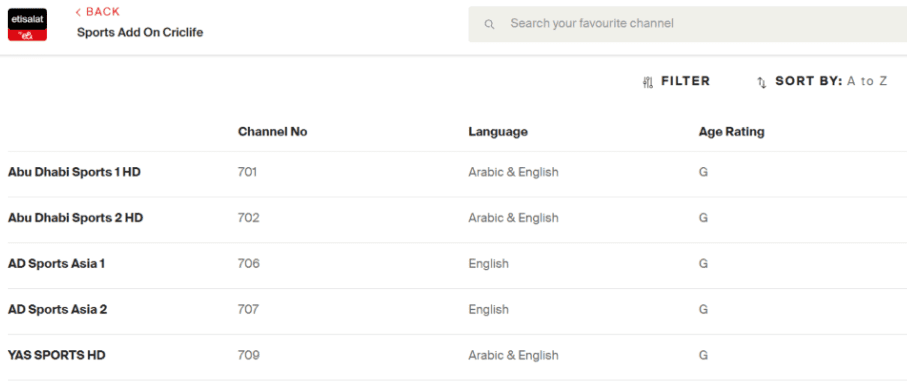The height and width of the screenshot is (391, 907).
Task: Click the Language column header
Action: [x=498, y=132]
